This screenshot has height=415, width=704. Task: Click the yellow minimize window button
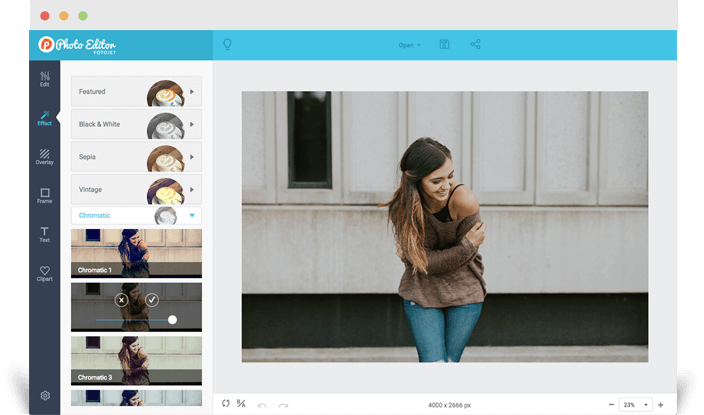point(64,16)
